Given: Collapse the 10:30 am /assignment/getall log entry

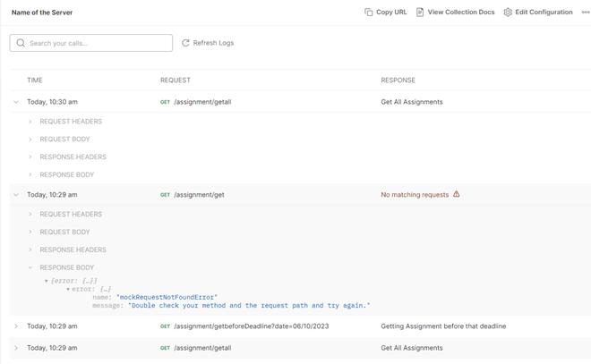Looking at the screenshot, I should pos(16,102).
